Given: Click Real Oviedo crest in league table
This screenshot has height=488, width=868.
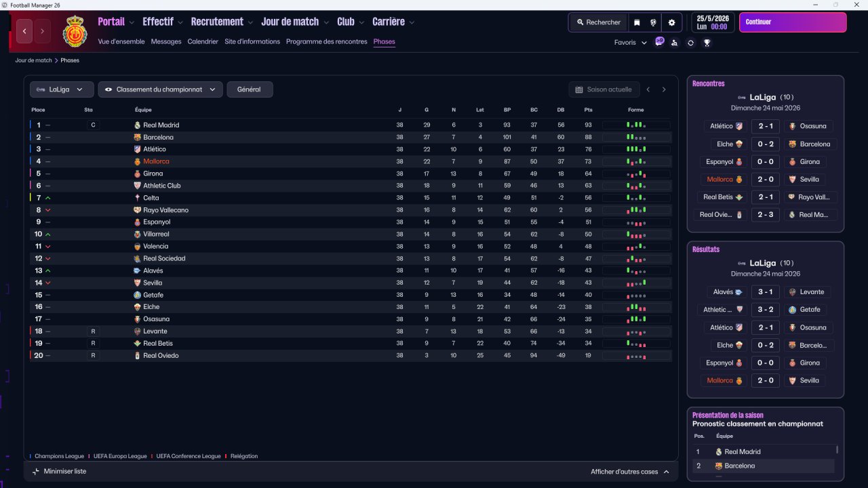Looking at the screenshot, I should (138, 355).
